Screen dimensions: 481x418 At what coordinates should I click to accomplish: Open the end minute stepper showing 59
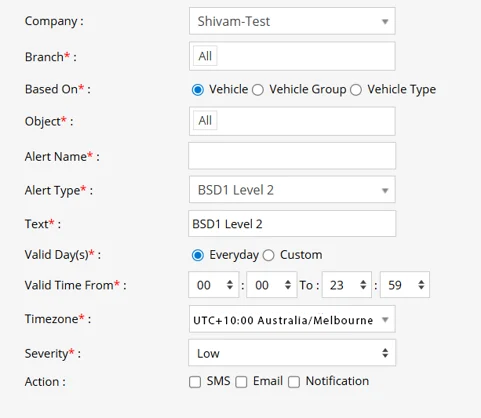(x=405, y=285)
